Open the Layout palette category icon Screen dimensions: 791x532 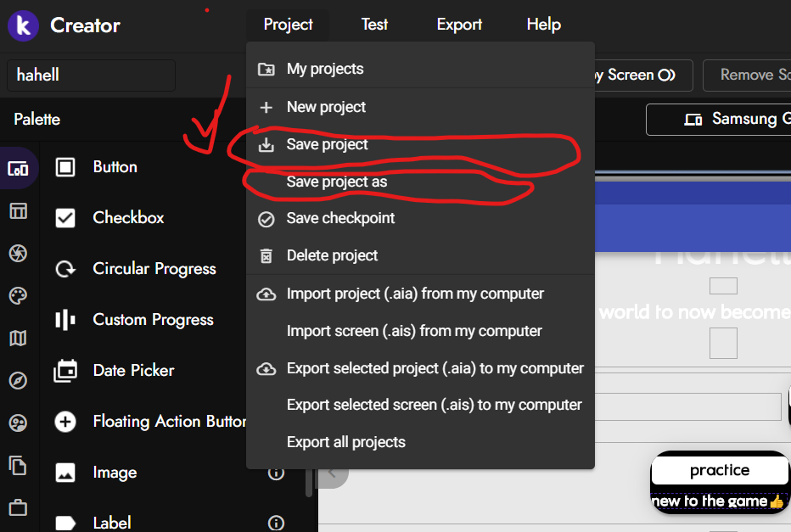(18, 210)
